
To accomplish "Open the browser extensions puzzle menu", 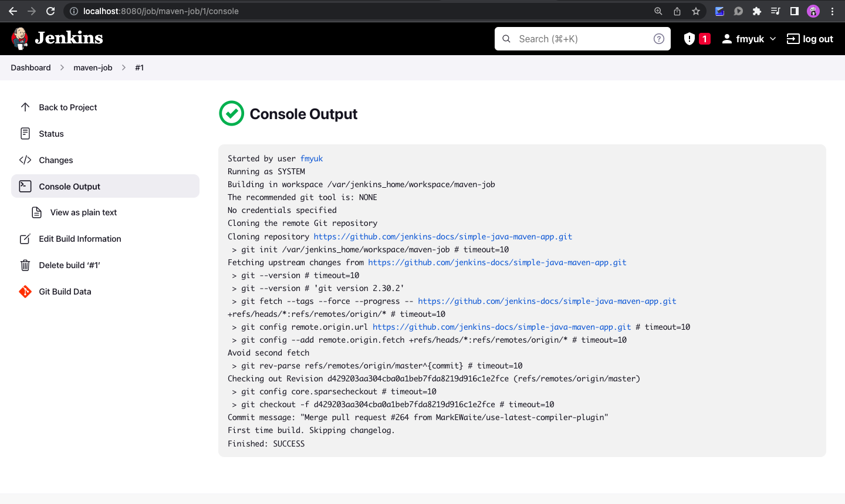I will (x=757, y=11).
